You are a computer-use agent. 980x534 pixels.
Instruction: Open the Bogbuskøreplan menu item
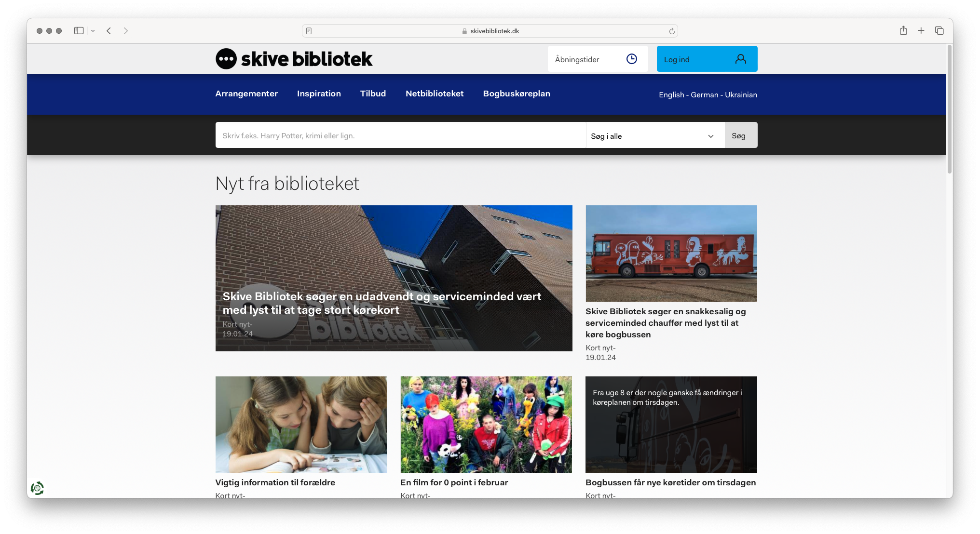tap(517, 93)
